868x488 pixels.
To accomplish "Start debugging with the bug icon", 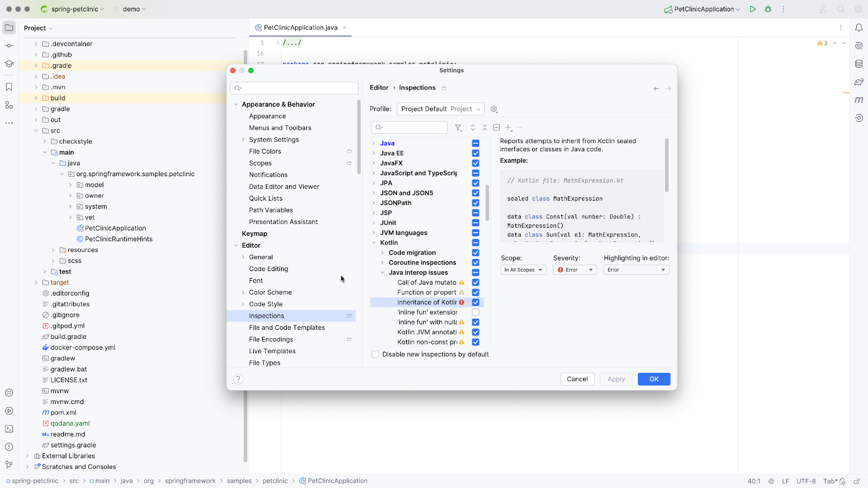I will [768, 9].
